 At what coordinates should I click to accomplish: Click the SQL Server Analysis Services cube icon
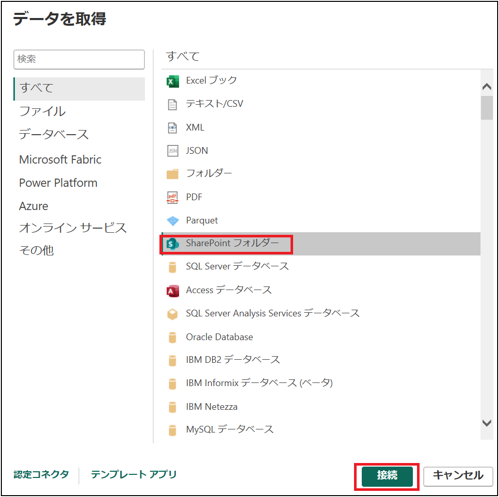pyautogui.click(x=172, y=314)
